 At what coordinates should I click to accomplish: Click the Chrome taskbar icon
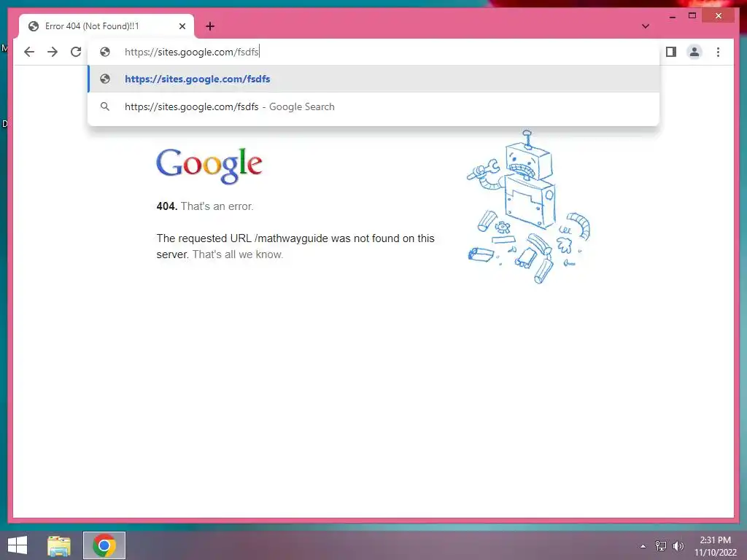pyautogui.click(x=104, y=545)
